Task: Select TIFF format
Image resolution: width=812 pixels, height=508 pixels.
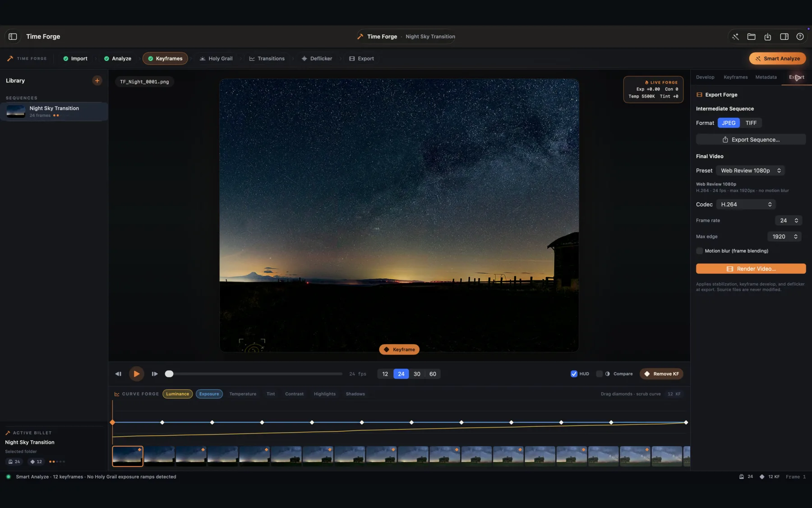Action: point(751,123)
